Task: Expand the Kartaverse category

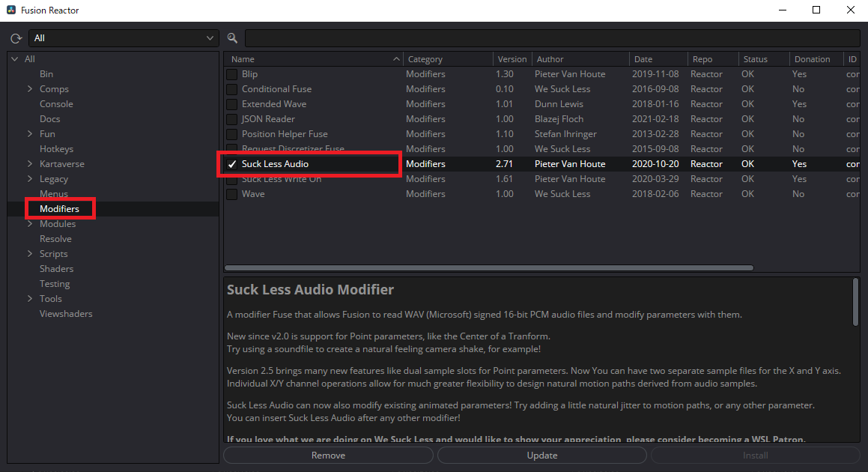Action: (30, 163)
